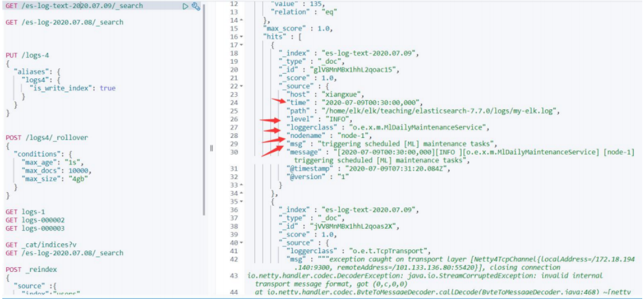The image size is (644, 299).
Task: Toggle the fold marker at line 33
Action: tap(241, 185)
